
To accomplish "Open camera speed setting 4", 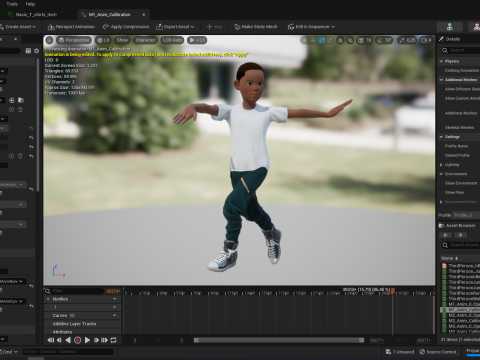I will pyautogui.click(x=426, y=40).
